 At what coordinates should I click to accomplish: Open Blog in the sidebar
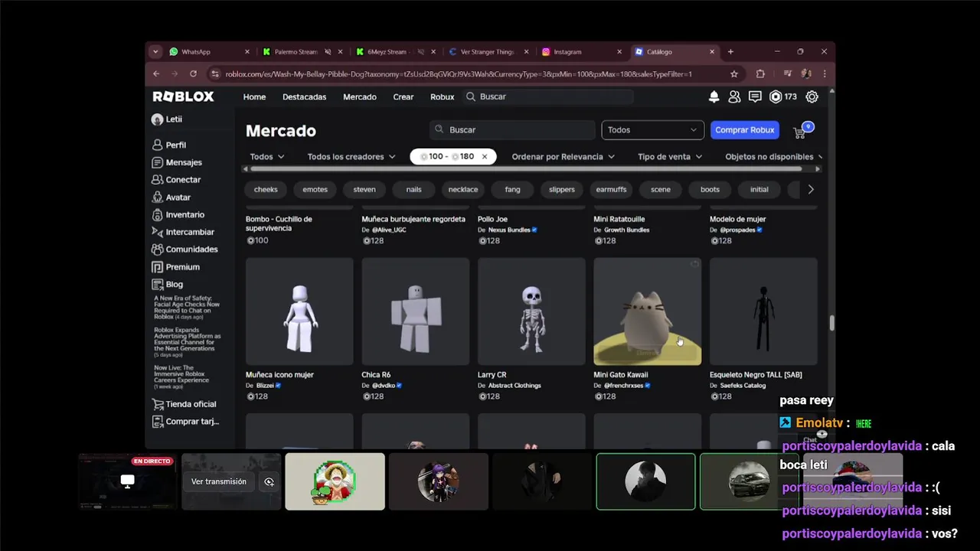(x=174, y=284)
